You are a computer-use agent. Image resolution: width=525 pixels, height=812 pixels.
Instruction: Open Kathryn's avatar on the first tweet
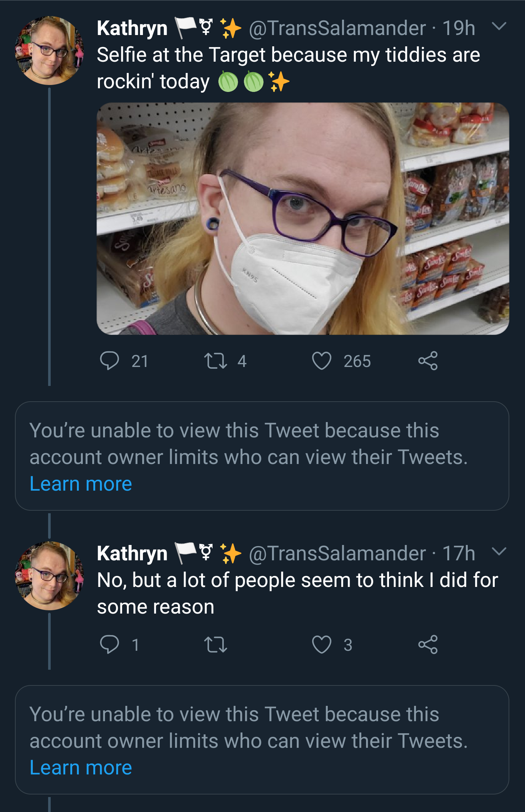pyautogui.click(x=49, y=50)
